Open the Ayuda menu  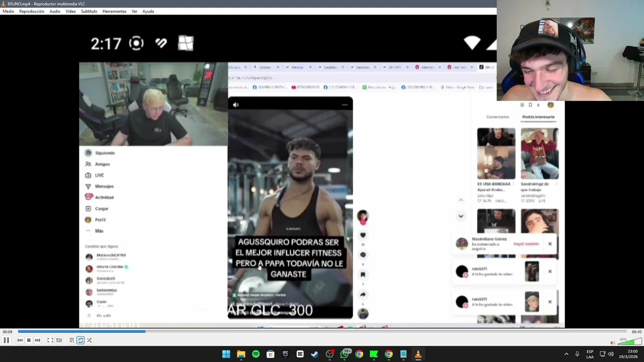tap(148, 11)
